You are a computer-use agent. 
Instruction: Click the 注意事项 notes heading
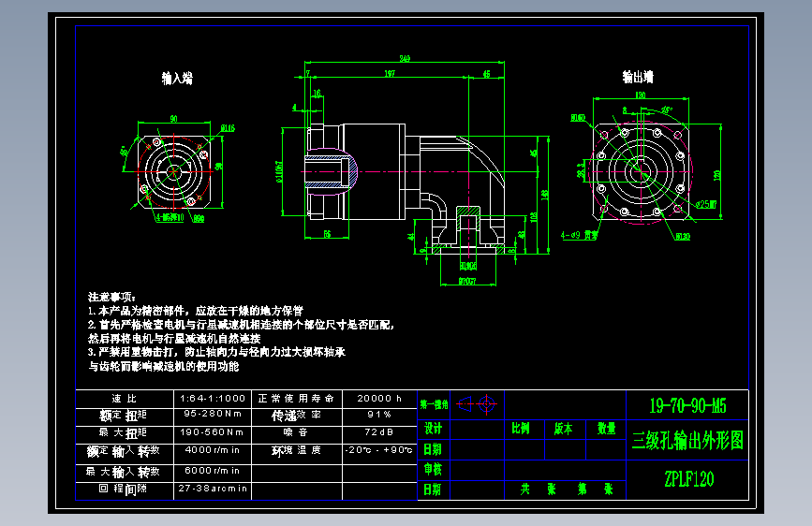point(111,297)
